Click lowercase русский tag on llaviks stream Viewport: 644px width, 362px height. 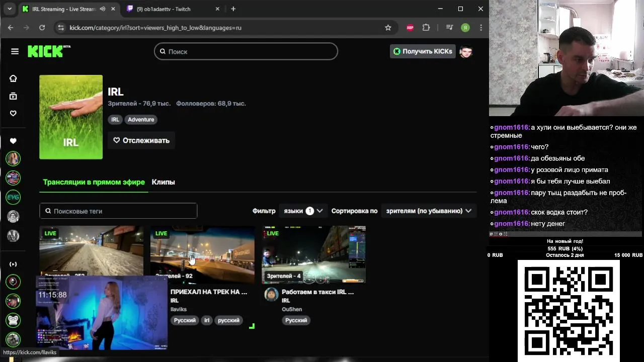coord(228,320)
